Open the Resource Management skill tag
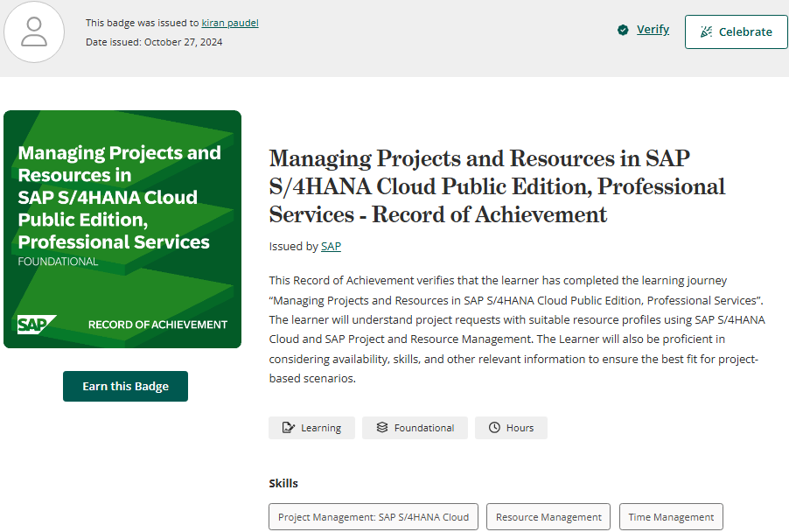The height and width of the screenshot is (532, 789). (548, 517)
